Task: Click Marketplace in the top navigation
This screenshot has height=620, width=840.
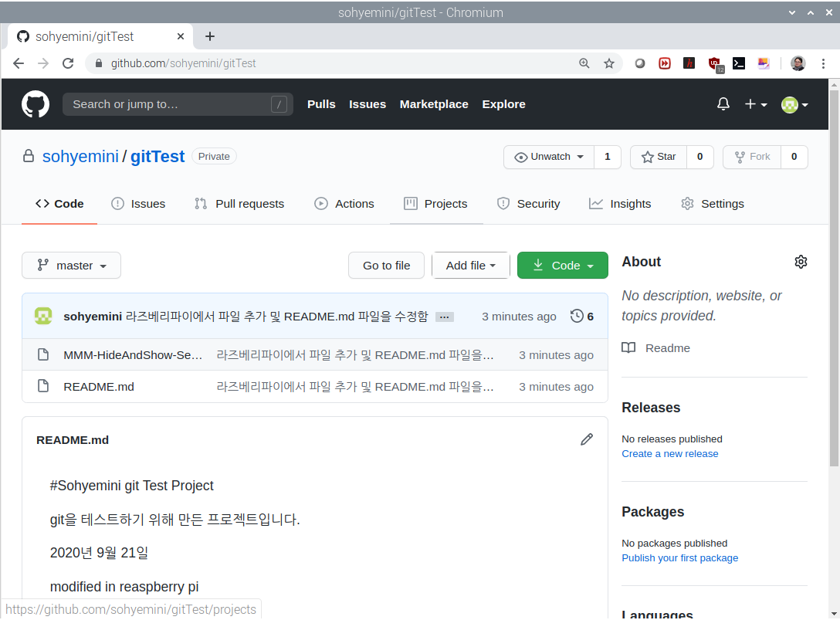Action: 434,104
